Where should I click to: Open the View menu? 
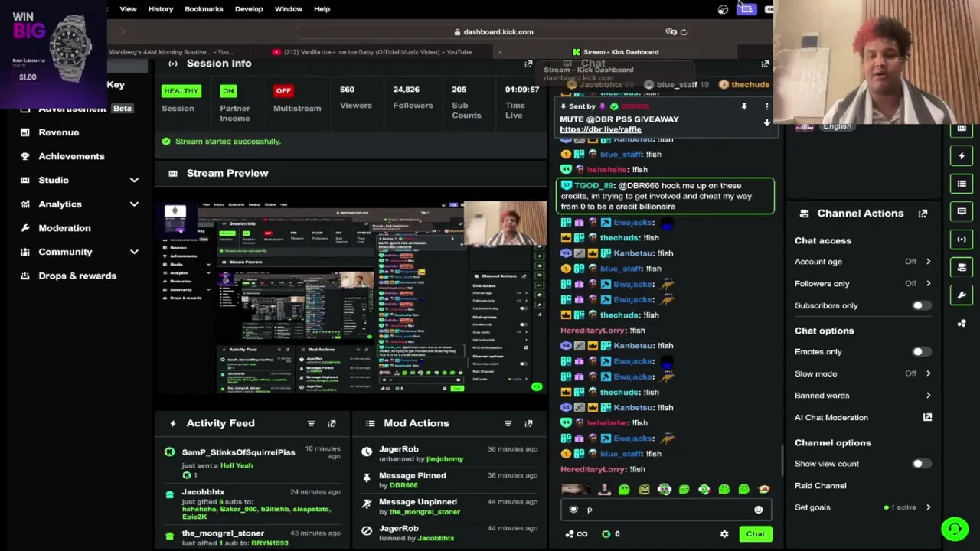(128, 9)
